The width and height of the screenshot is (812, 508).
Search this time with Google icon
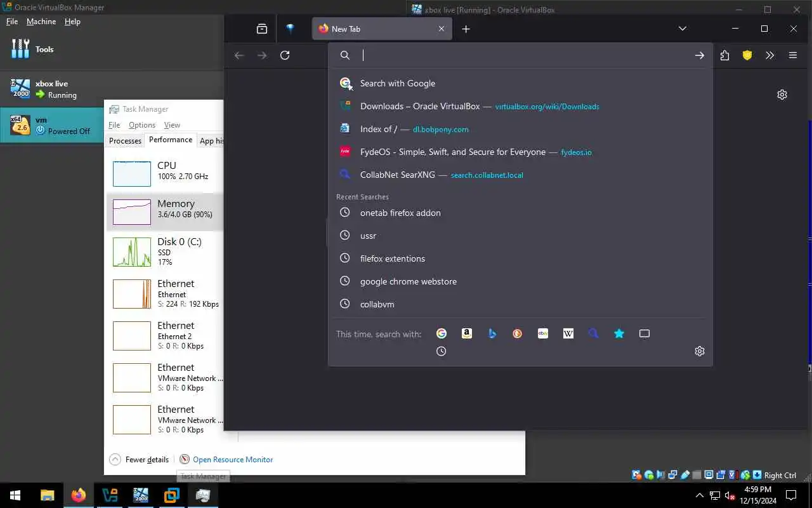point(442,333)
